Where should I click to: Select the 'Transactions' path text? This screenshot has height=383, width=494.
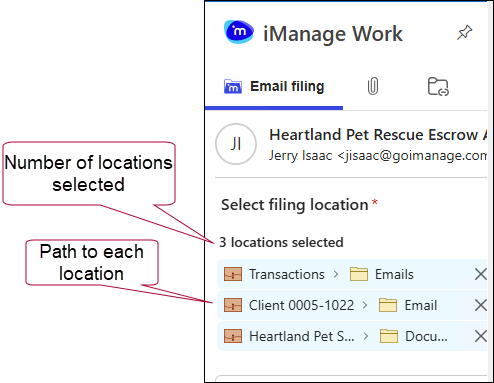point(287,275)
